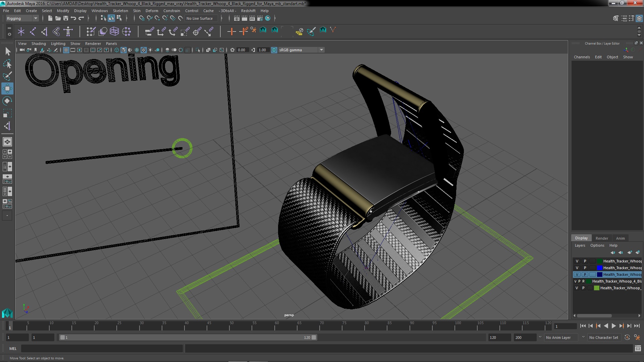Click the Undo arrow icon

pos(73,18)
